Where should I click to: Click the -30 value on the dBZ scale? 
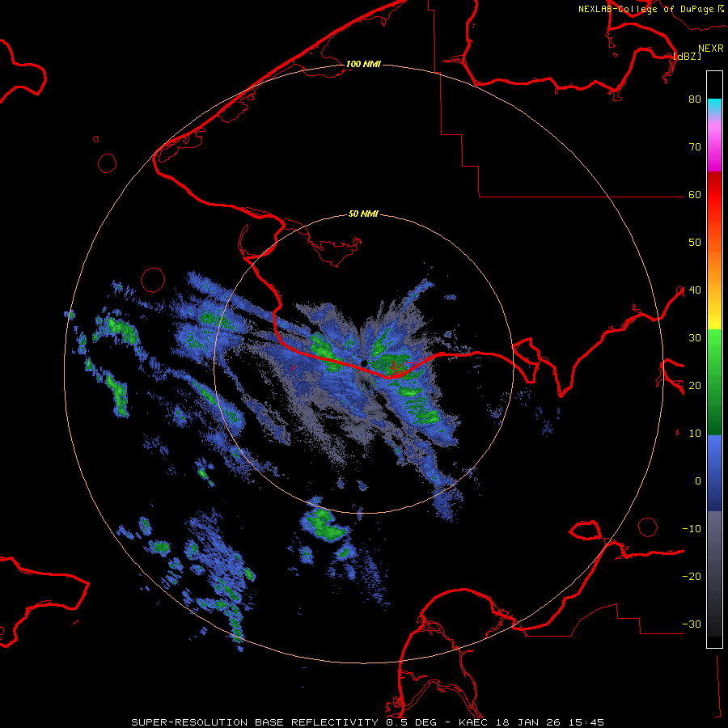(x=692, y=624)
